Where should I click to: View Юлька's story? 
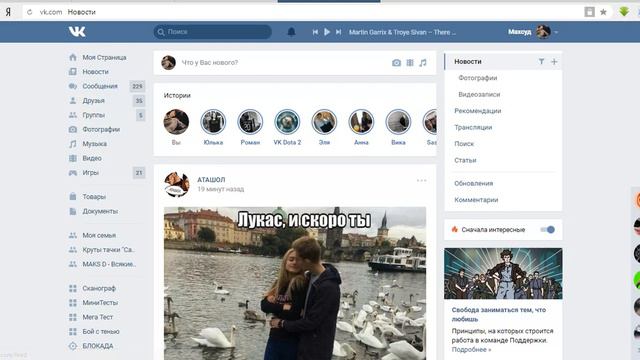(213, 122)
